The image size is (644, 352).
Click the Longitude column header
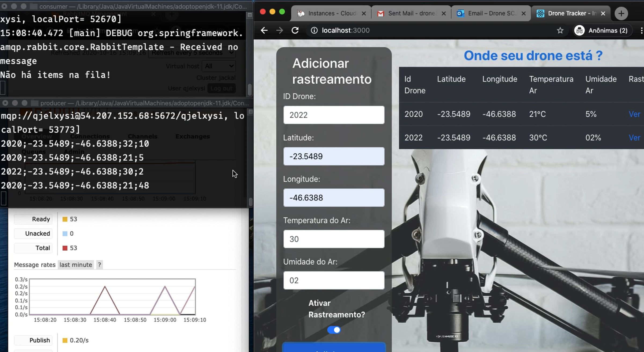[x=500, y=79]
